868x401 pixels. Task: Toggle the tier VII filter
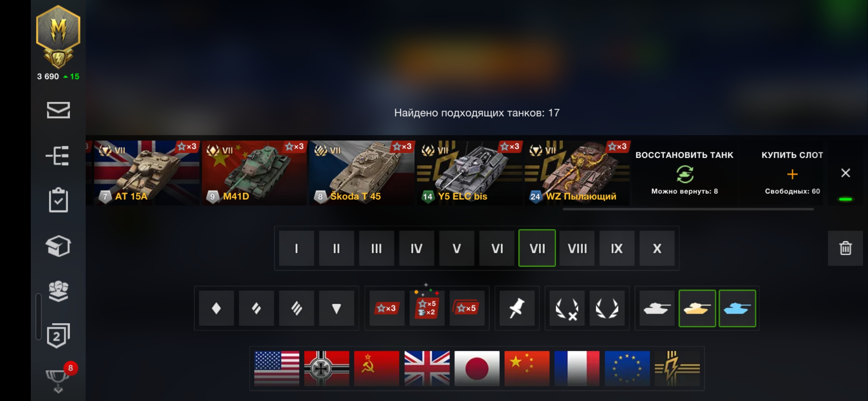pos(537,248)
